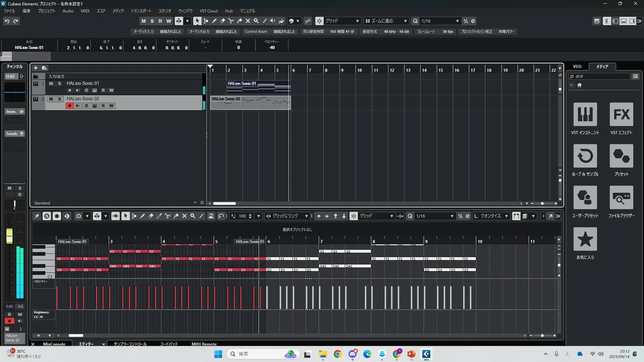644x362 pixels.
Task: Click the Inserts section header
Action: (x=11, y=112)
